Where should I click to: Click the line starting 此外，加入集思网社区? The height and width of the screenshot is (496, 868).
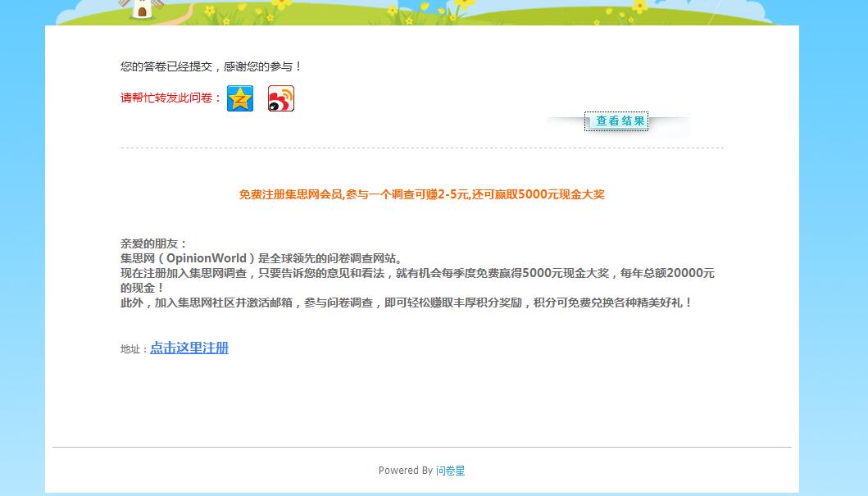[x=407, y=303]
